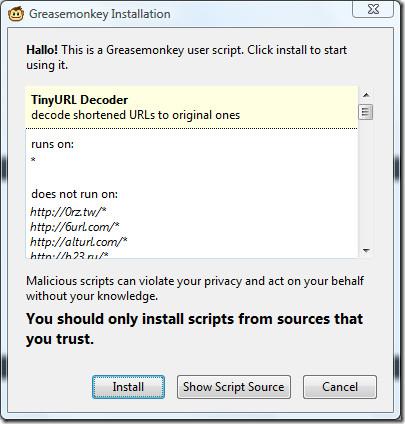Click the bold 'Hallo!' greeting text

coord(42,50)
